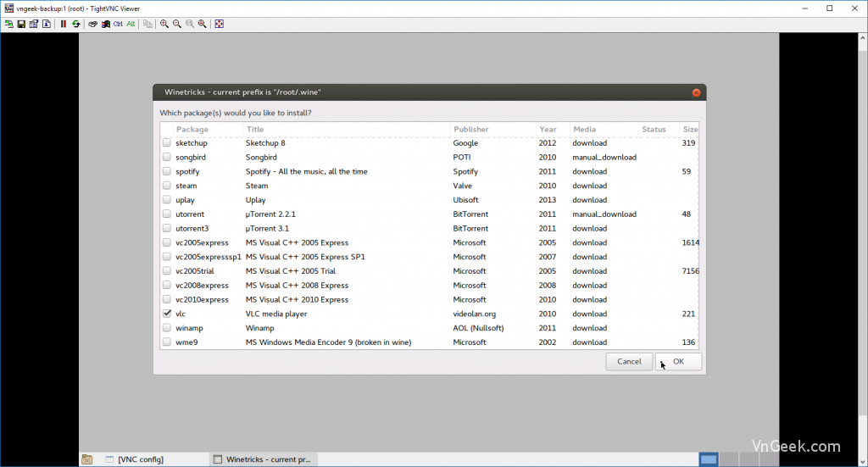
Task: Uncheck the vlc package checkbox
Action: 167,314
